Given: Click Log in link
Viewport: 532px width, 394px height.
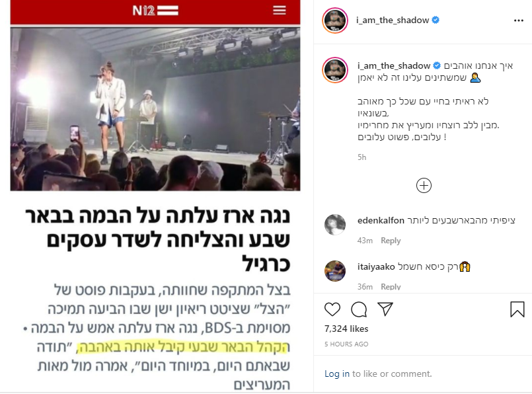Looking at the screenshot, I should [337, 374].
